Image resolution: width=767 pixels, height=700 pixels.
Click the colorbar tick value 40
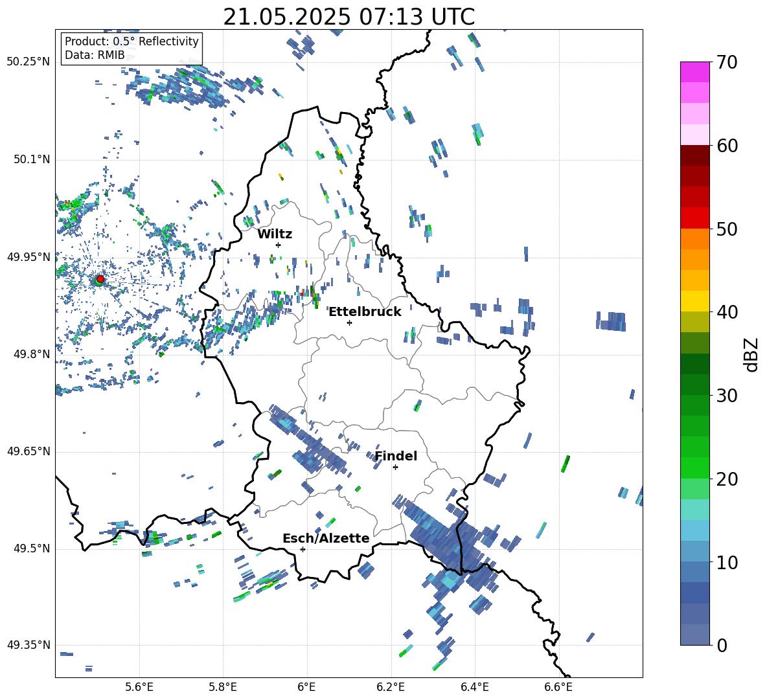click(727, 312)
